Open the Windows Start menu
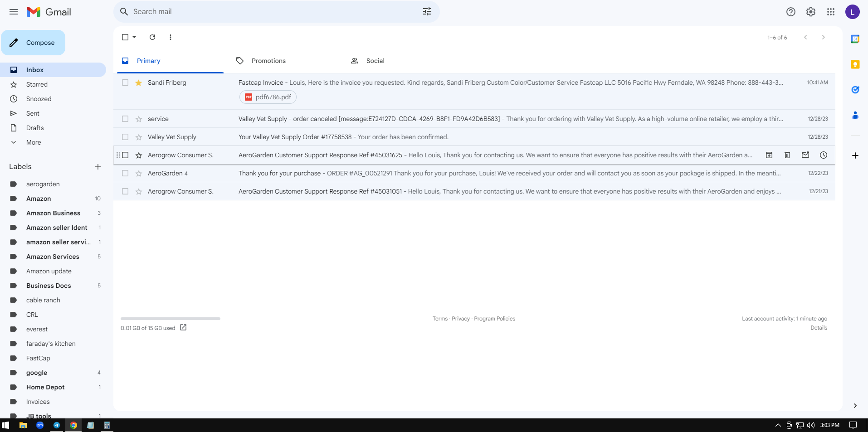 (x=5, y=425)
